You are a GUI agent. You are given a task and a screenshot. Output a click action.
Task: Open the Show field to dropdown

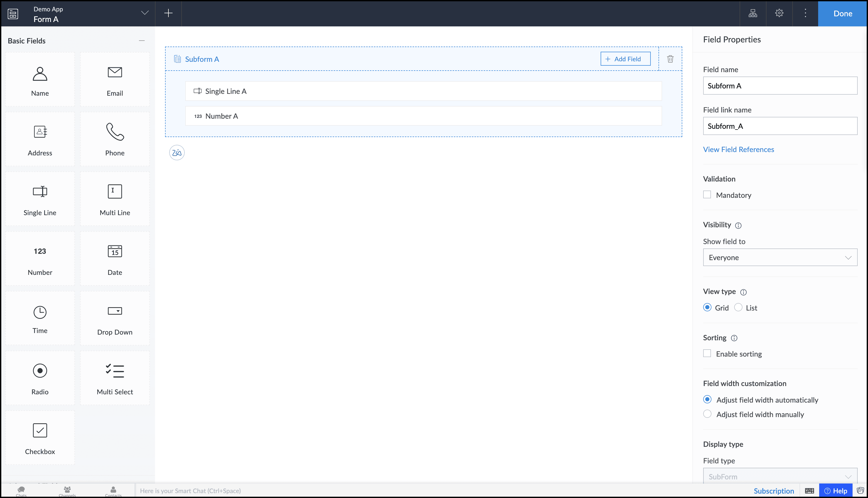coord(780,258)
